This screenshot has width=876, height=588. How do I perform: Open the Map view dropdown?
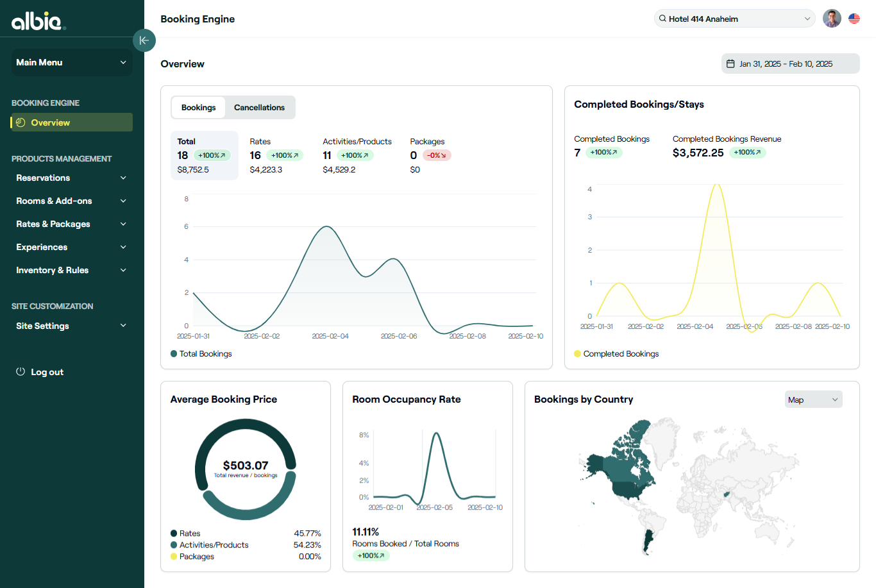[x=813, y=399]
